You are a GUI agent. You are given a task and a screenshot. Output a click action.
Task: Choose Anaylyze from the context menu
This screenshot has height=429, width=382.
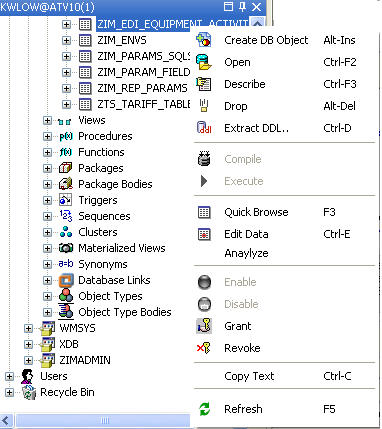(x=286, y=253)
